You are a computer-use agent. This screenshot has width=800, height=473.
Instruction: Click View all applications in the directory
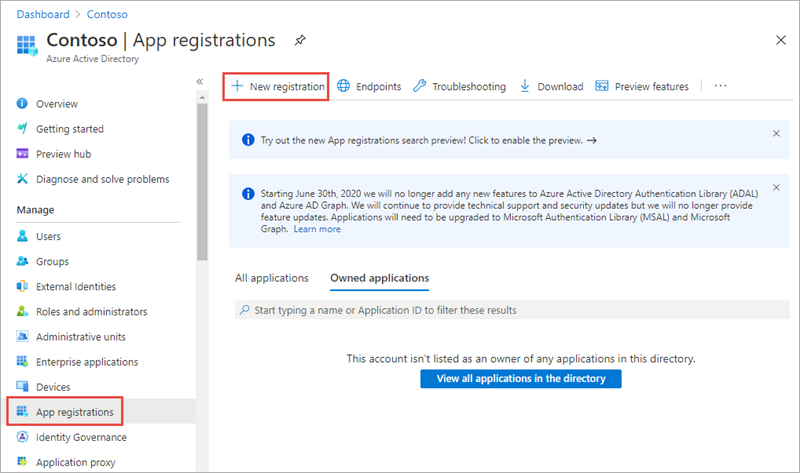[521, 379]
